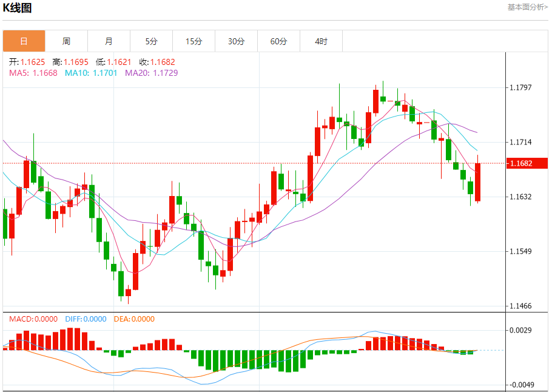Show the 30分 chart tab
The height and width of the screenshot is (392, 552).
[236, 41]
